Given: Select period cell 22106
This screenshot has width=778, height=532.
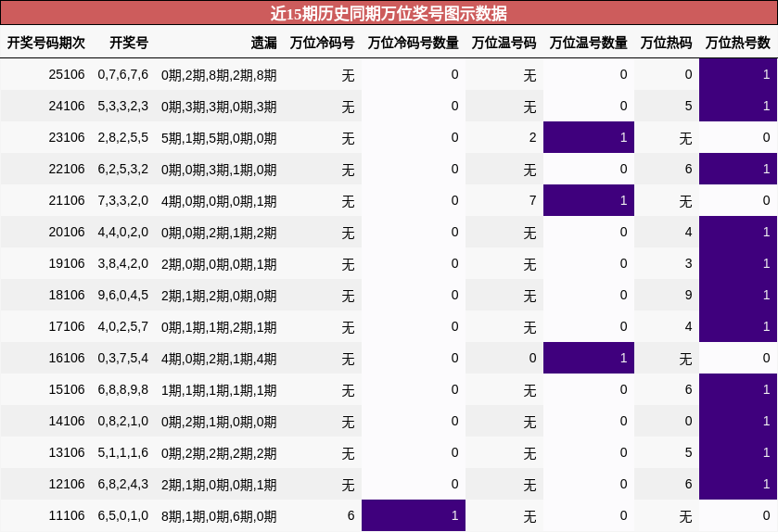Looking at the screenshot, I should pos(67,169).
